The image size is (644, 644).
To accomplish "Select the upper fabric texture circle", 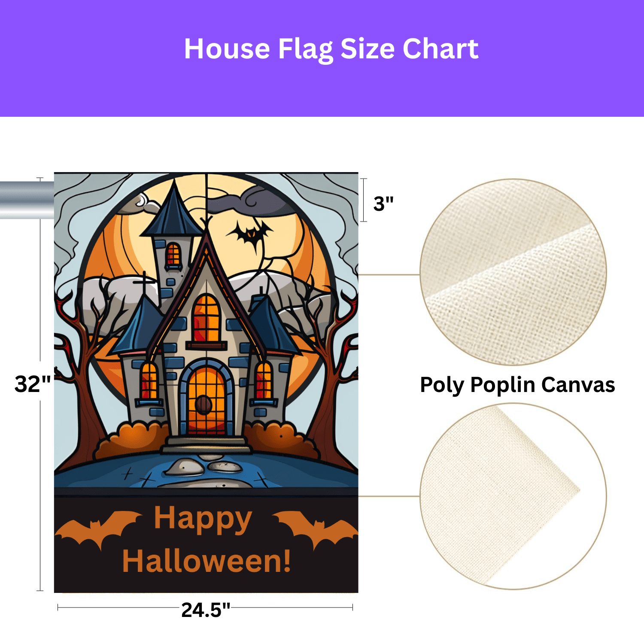I will click(x=513, y=272).
